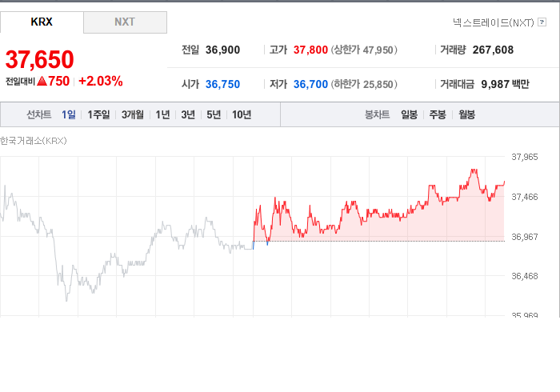Click the +2.03% change rate
Screen dimensions: 560x392
click(x=100, y=81)
